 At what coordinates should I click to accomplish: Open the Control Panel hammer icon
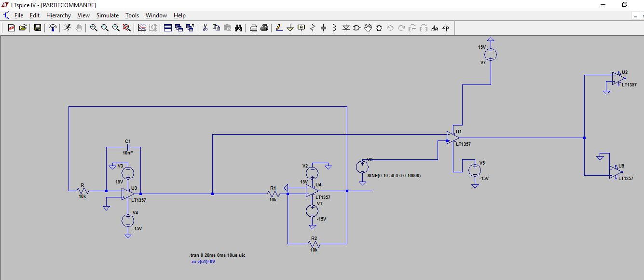(x=53, y=28)
